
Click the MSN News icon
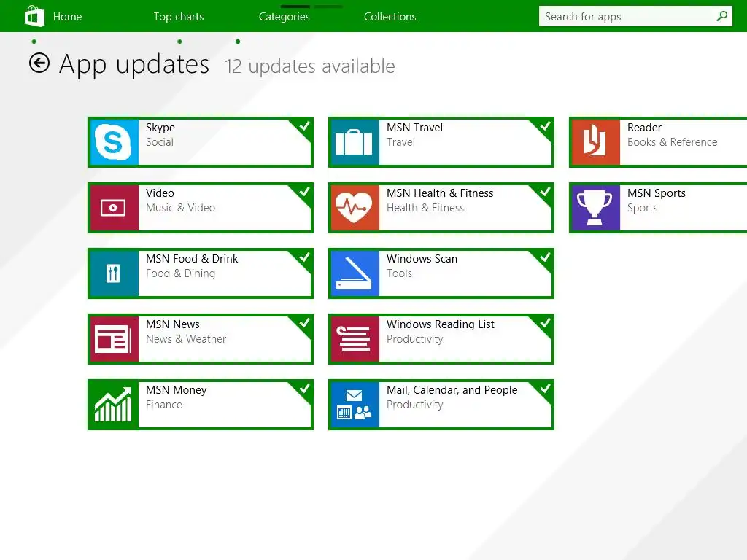[113, 339]
